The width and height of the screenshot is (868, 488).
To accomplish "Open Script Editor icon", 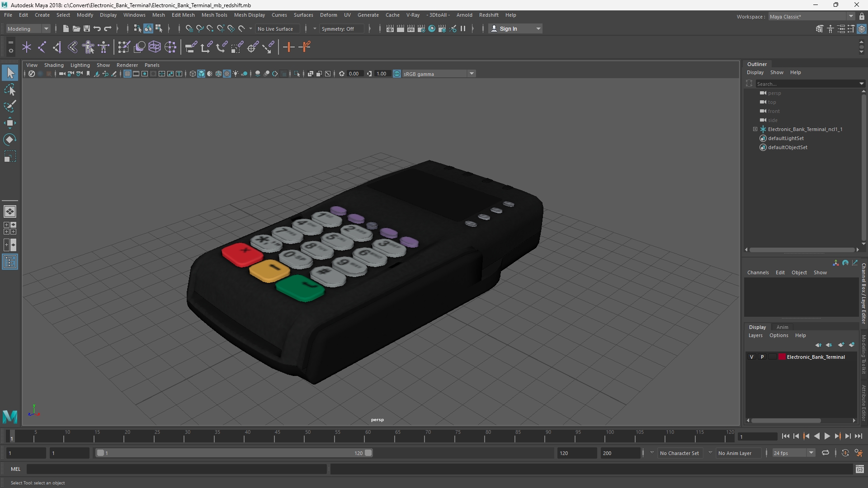I will point(859,469).
